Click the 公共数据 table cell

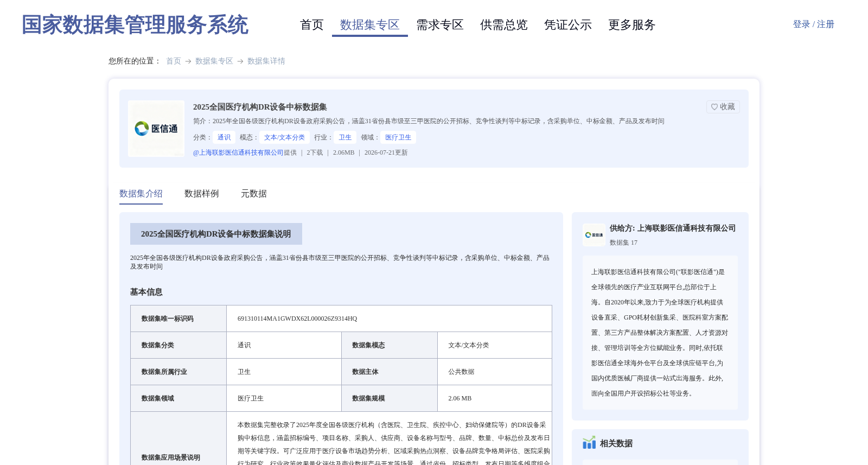coord(494,372)
